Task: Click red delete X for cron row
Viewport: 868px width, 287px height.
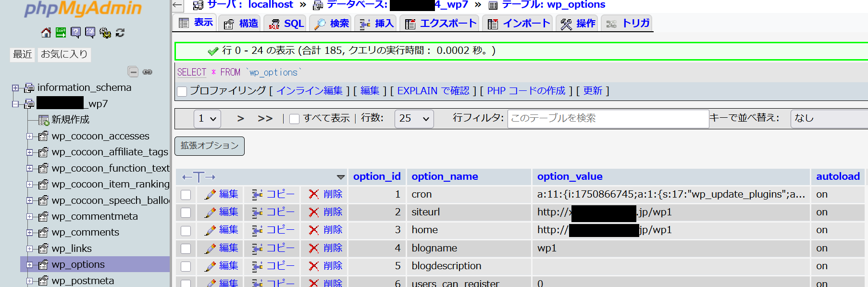Action: tap(314, 194)
